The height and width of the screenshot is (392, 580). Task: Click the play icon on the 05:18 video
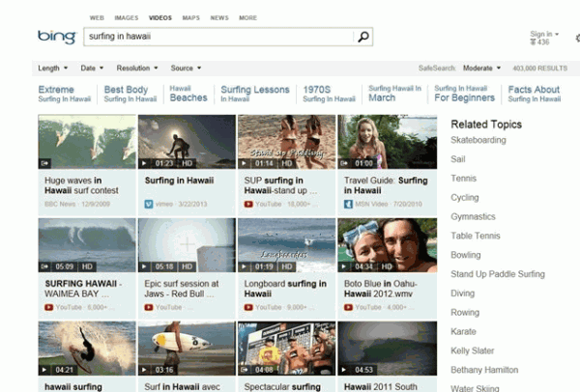tap(144, 266)
